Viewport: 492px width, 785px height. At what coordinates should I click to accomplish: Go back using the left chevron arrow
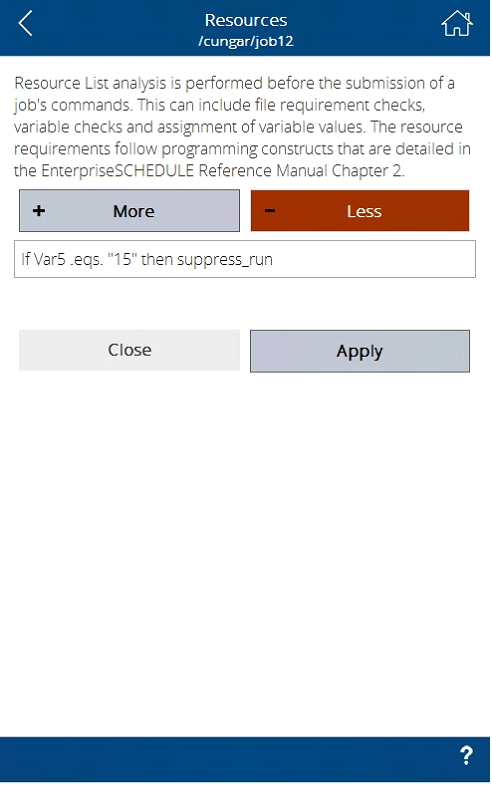[25, 24]
